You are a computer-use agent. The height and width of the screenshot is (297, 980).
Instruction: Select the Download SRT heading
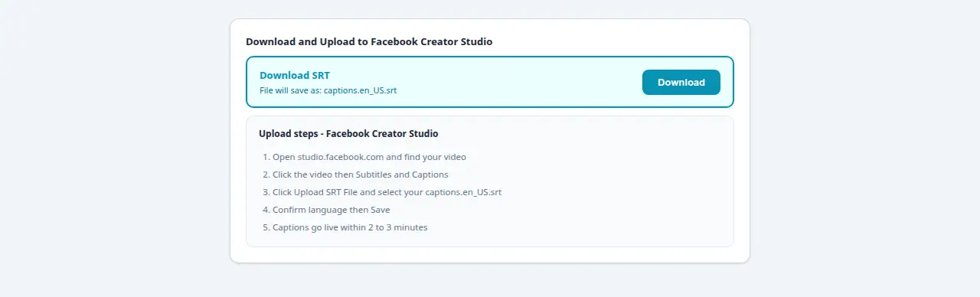point(295,75)
